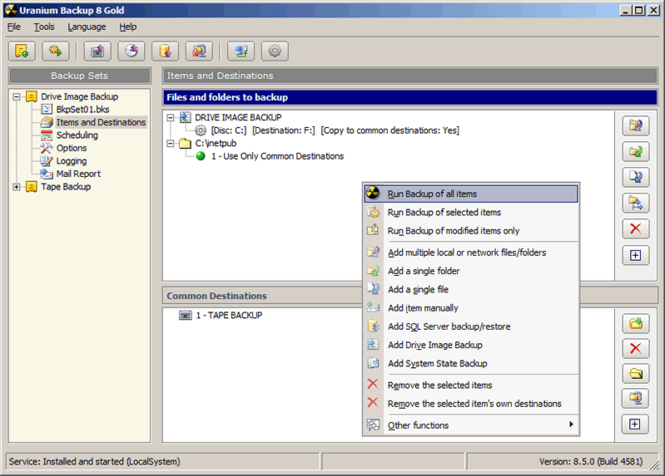Click the yellow document toolbar icon

pos(165,51)
